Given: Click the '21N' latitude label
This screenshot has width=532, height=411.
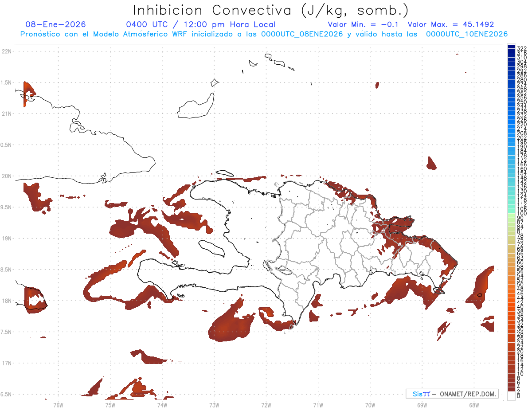Looking at the screenshot, I should pyautogui.click(x=7, y=114).
